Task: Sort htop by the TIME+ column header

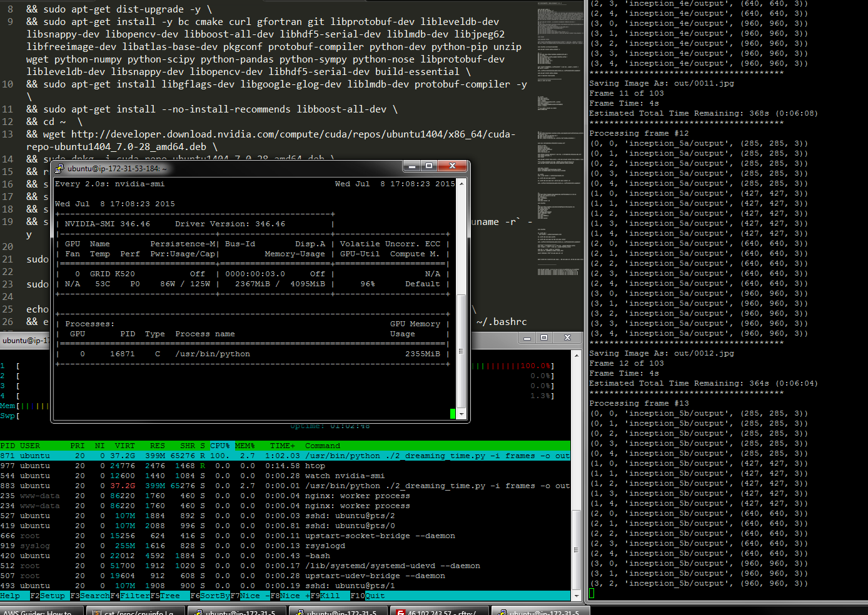Action: [x=283, y=446]
